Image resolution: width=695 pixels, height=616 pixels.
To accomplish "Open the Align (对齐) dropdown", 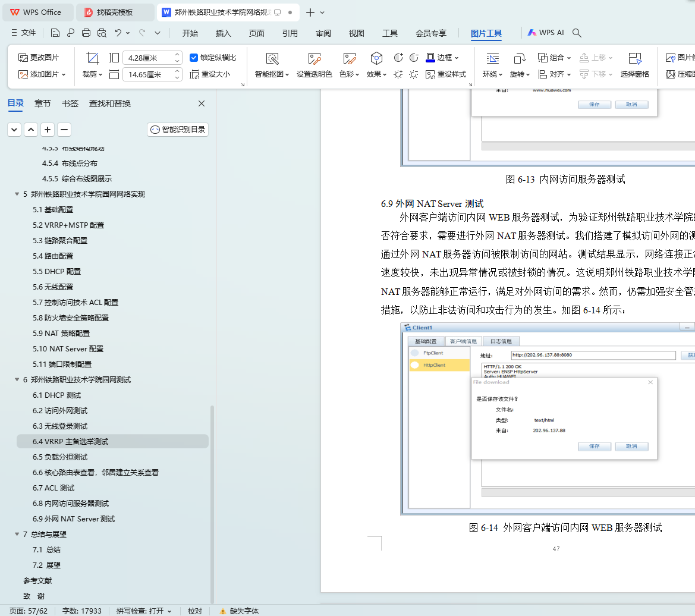I will click(554, 74).
